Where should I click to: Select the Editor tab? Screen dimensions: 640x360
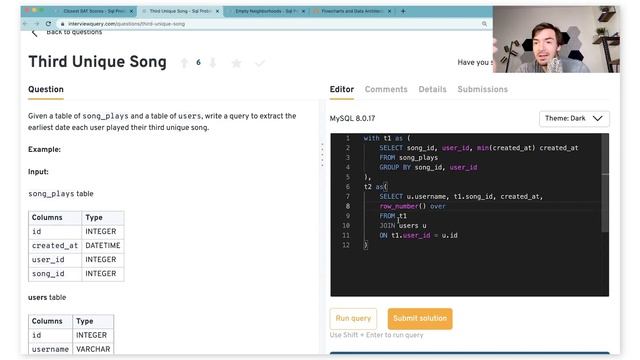point(342,89)
